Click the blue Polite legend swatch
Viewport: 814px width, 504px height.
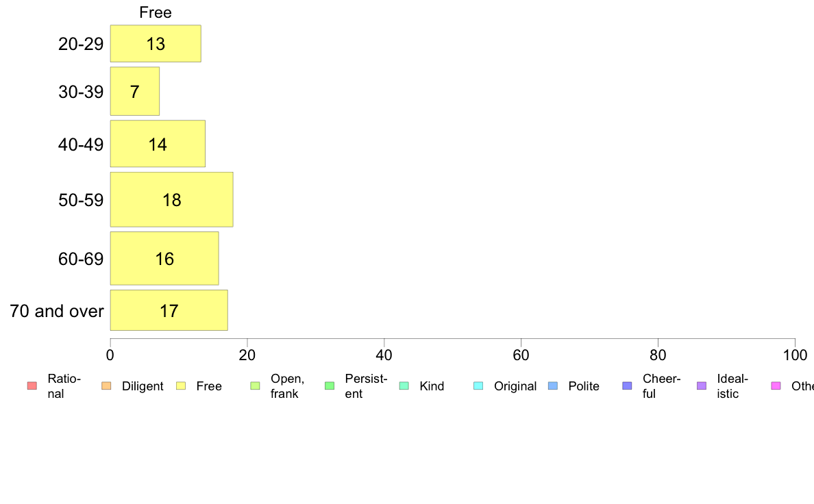tap(553, 386)
